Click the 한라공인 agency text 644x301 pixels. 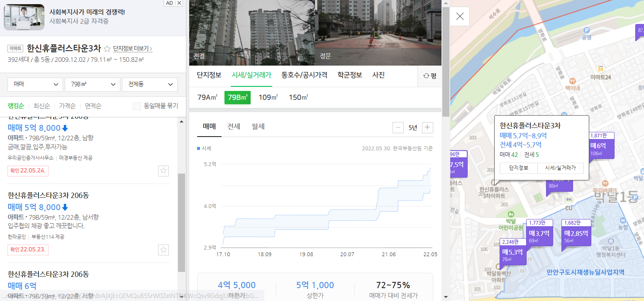coord(17,237)
